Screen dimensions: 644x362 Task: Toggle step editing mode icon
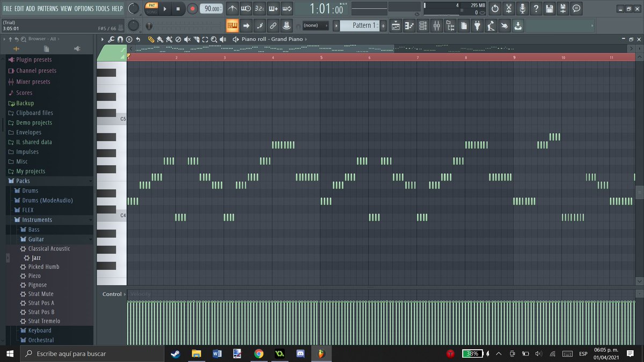(260, 25)
